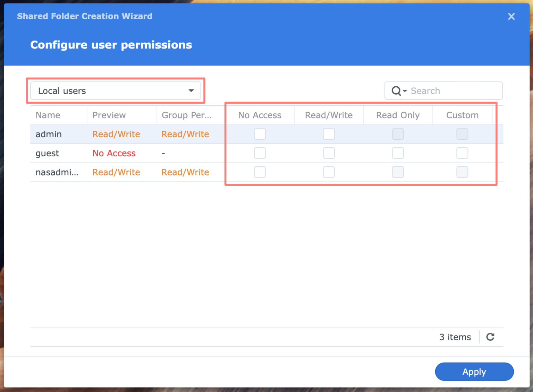Enable No Access for the admin user

(x=260, y=134)
